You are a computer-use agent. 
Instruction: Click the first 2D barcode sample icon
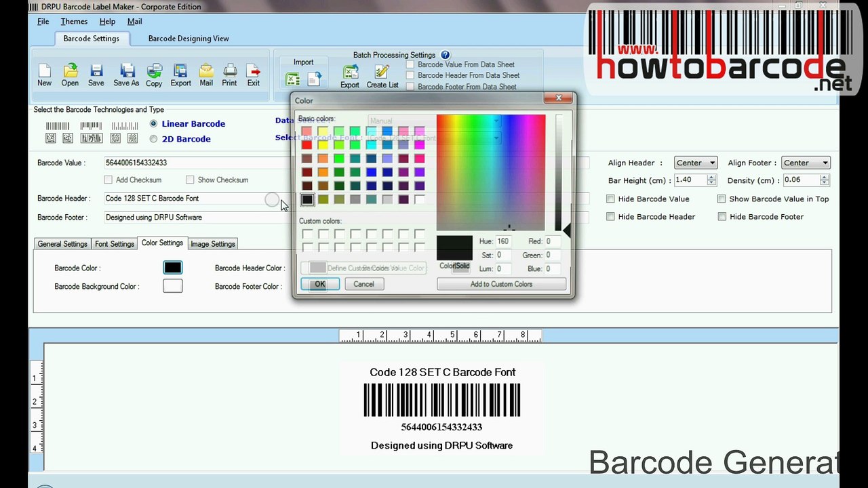[51, 138]
